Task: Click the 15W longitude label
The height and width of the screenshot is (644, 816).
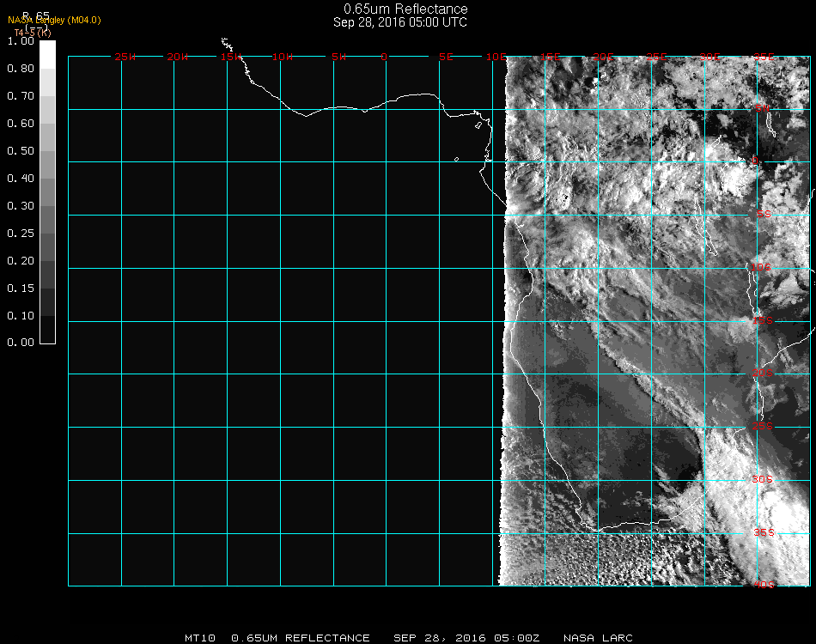Action: coord(230,57)
